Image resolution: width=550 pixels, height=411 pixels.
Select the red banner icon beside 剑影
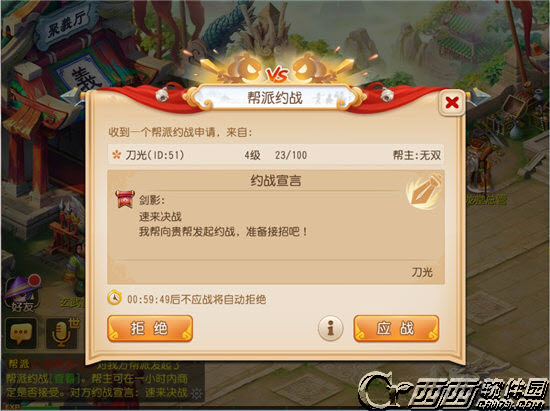pyautogui.click(x=125, y=199)
